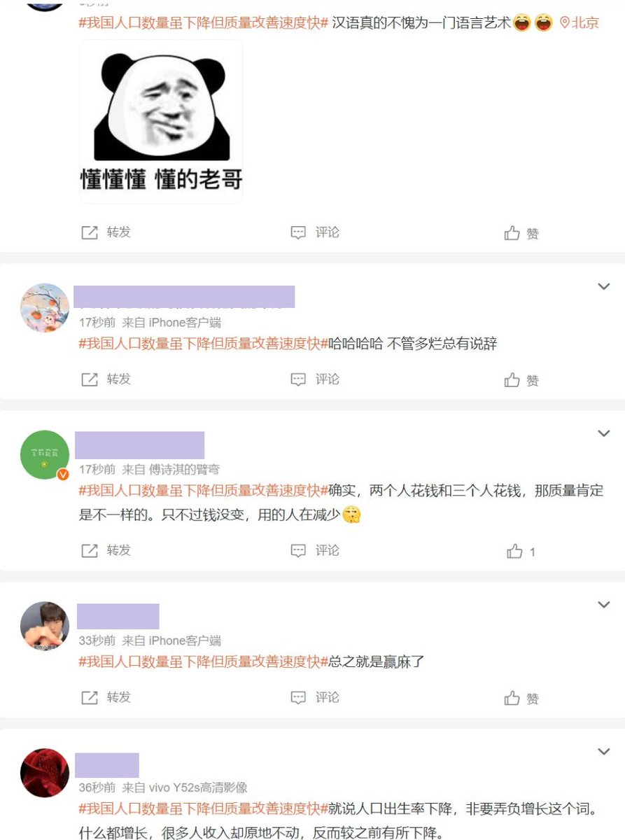Image resolution: width=625 pixels, height=840 pixels.
Task: Like the '总之就是赢麻了' post
Action: click(x=521, y=699)
